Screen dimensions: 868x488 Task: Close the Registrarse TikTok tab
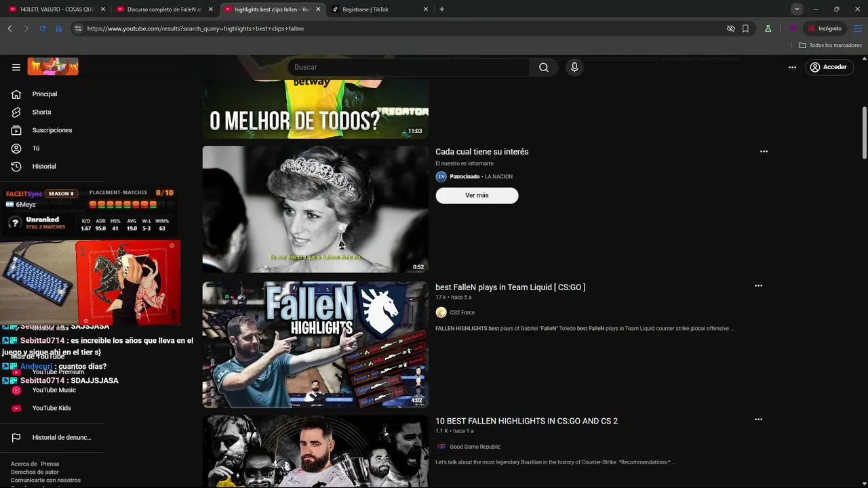tap(426, 9)
